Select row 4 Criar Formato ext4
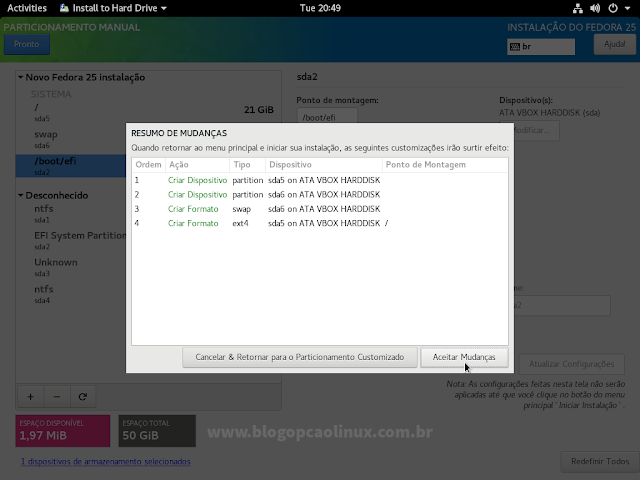 pyautogui.click(x=320, y=223)
